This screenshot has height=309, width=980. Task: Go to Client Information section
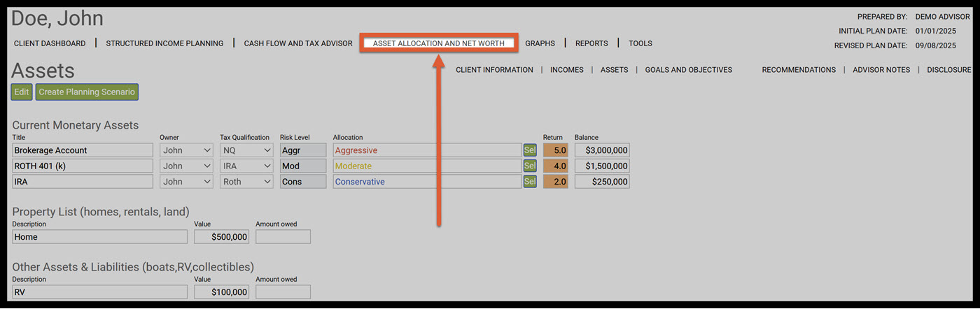(x=494, y=70)
